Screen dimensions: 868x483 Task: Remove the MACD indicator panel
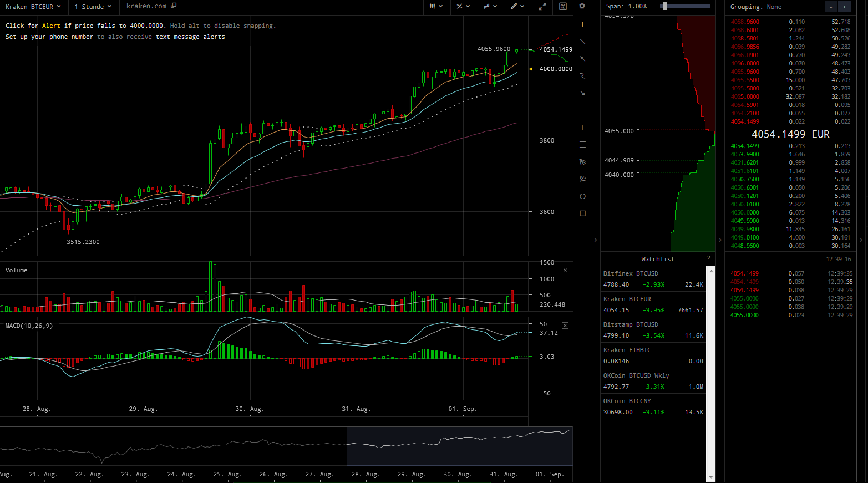pos(565,326)
